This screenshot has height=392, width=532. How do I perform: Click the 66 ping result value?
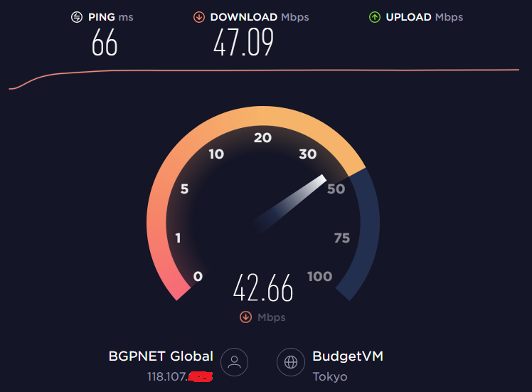105,42
